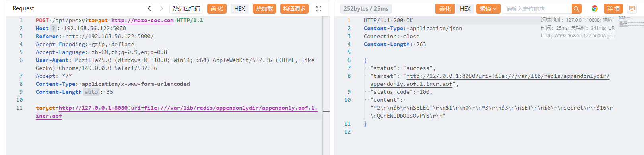Open the 编码 encoding dropdown

tap(488, 8)
